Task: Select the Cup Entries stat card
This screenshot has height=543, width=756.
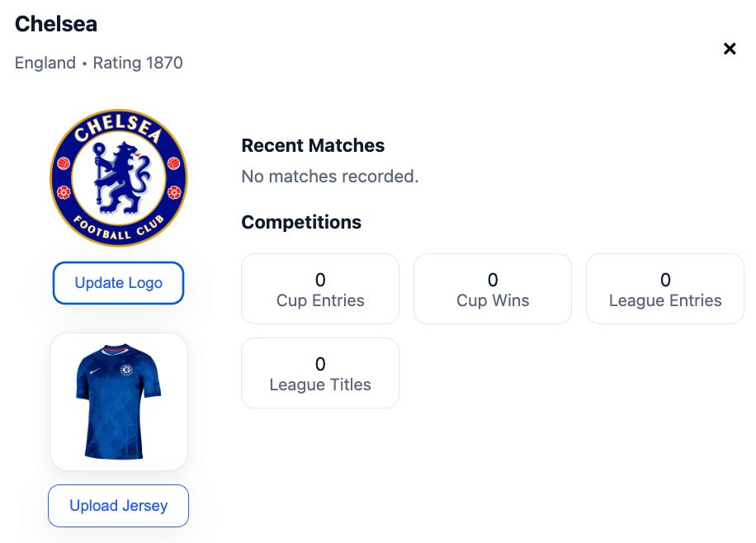Action: point(320,289)
